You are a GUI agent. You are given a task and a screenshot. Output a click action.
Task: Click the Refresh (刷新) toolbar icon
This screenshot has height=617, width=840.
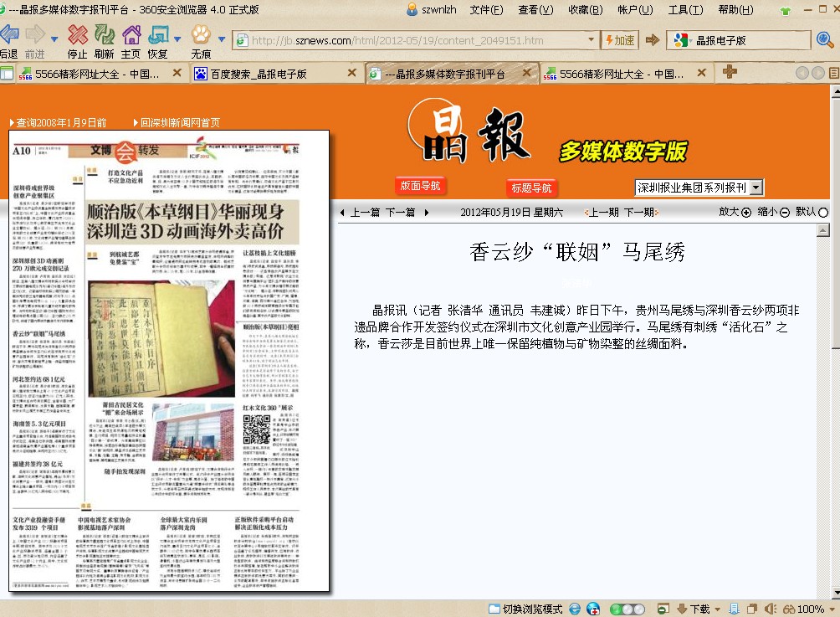click(x=105, y=36)
